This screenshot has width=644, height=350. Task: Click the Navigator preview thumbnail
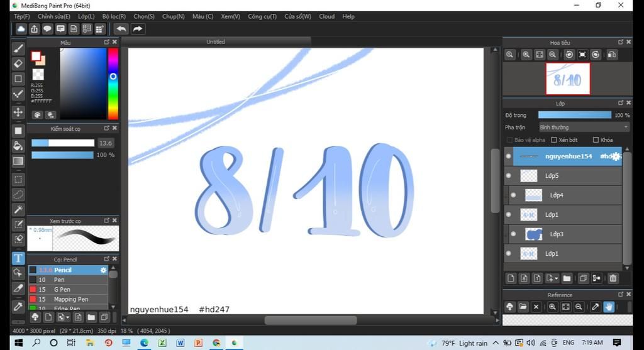click(x=568, y=79)
